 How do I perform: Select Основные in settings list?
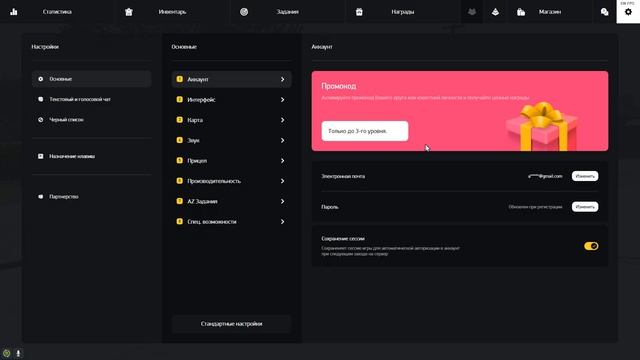(x=91, y=79)
